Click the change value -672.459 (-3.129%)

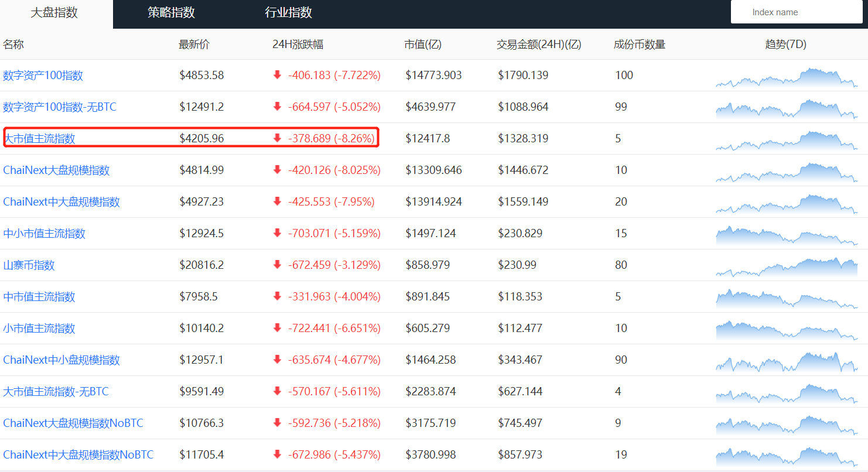coord(334,265)
